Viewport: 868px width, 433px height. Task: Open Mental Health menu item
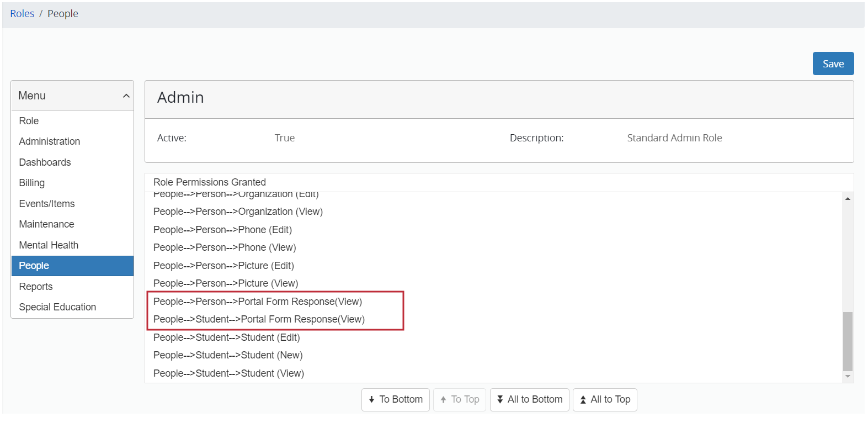[49, 245]
